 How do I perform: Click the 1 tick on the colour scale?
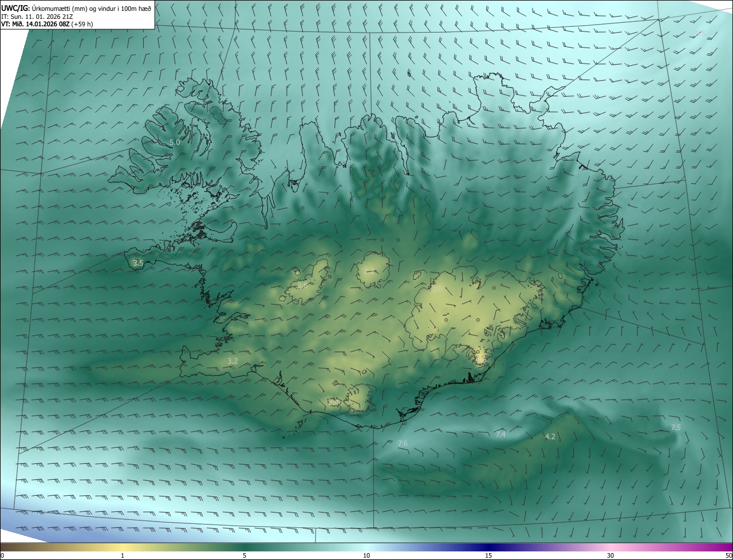[x=123, y=555]
